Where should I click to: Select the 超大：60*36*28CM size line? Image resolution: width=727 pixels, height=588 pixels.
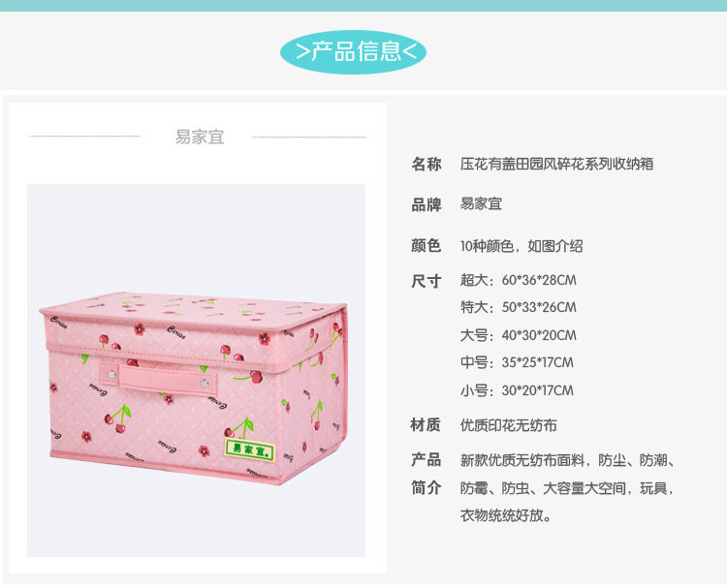point(519,280)
